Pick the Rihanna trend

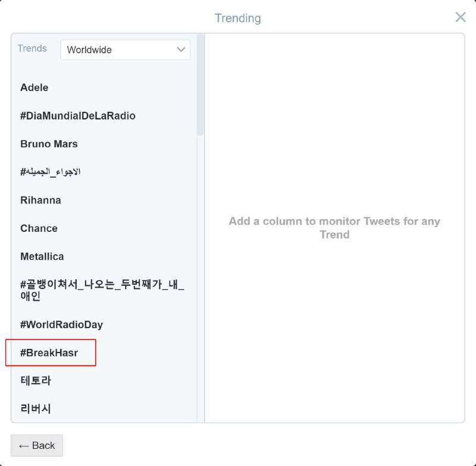click(x=40, y=200)
